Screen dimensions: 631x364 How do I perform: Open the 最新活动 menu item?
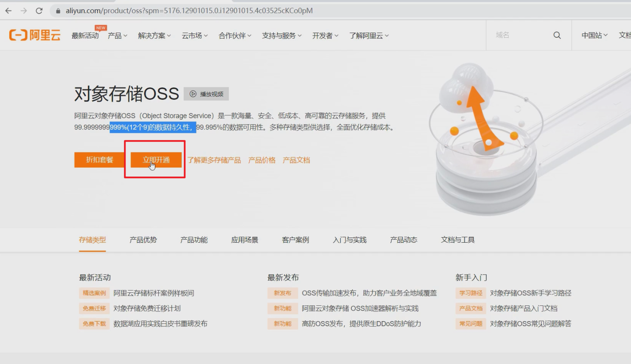pos(85,36)
